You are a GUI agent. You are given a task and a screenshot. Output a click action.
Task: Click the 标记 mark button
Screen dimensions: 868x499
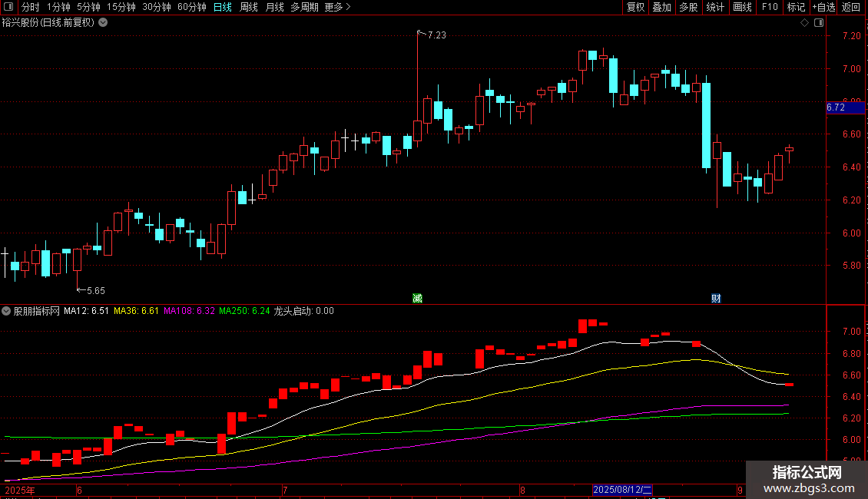click(x=796, y=7)
